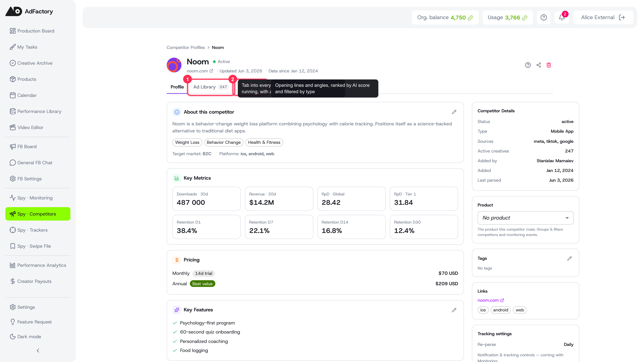The width and height of the screenshot is (644, 362).
Task: Click the Best value badge
Action: [x=202, y=284]
